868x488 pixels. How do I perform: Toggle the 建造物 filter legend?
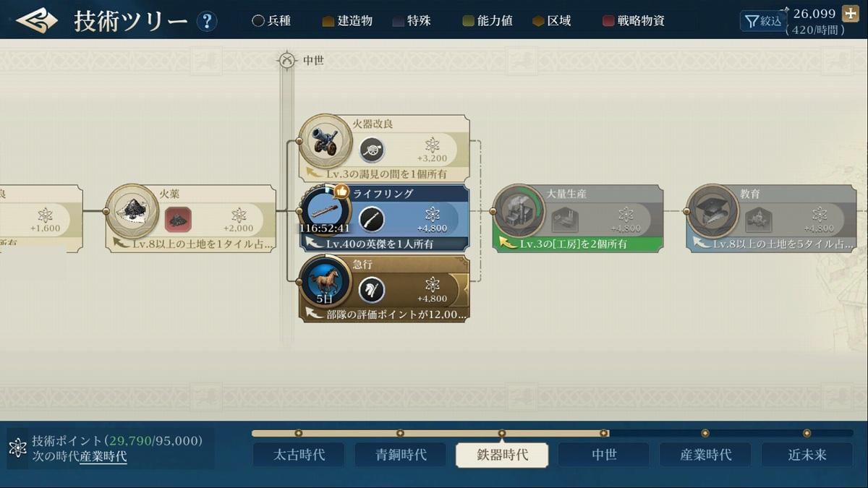click(x=347, y=21)
